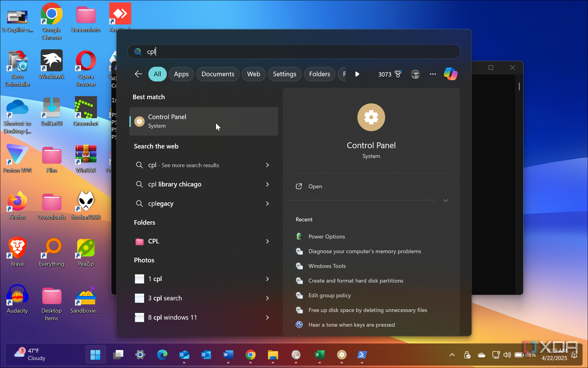Expand '8 cpl windows 11' result arrow
588x368 pixels.
pos(267,317)
